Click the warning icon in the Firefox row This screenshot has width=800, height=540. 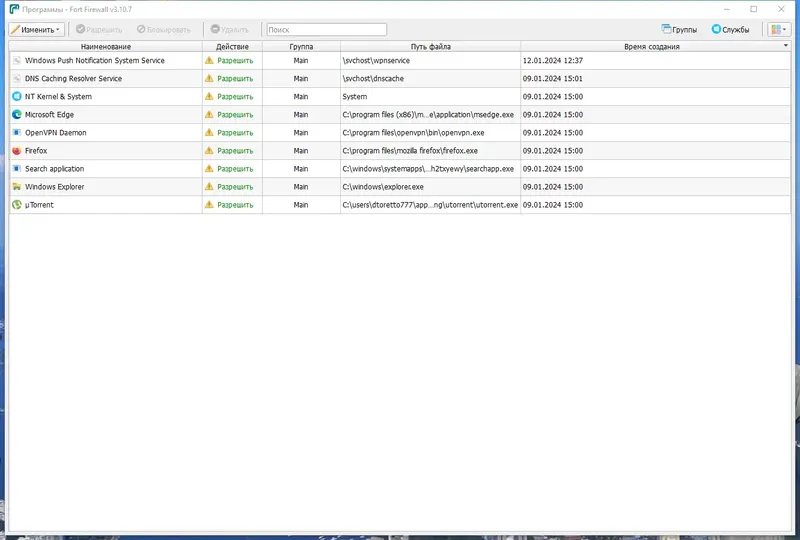[209, 151]
